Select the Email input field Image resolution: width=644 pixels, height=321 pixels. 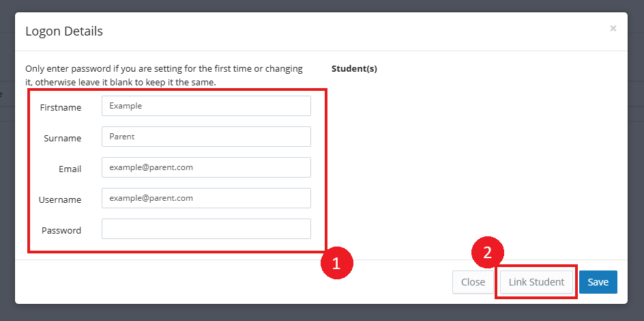206,167
